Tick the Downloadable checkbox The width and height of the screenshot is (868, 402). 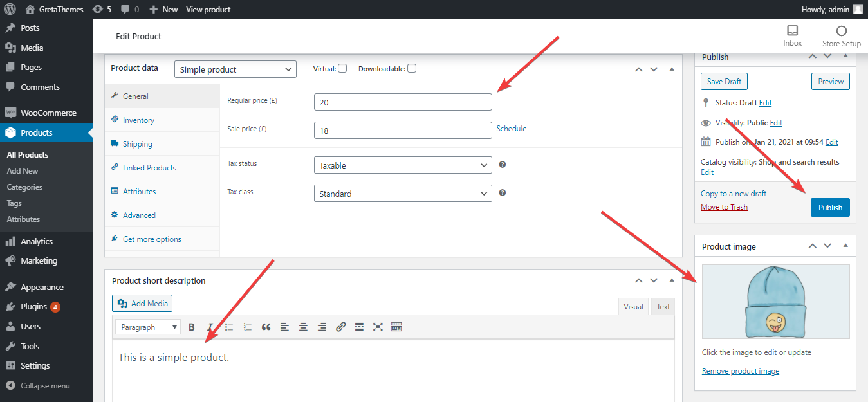click(412, 68)
